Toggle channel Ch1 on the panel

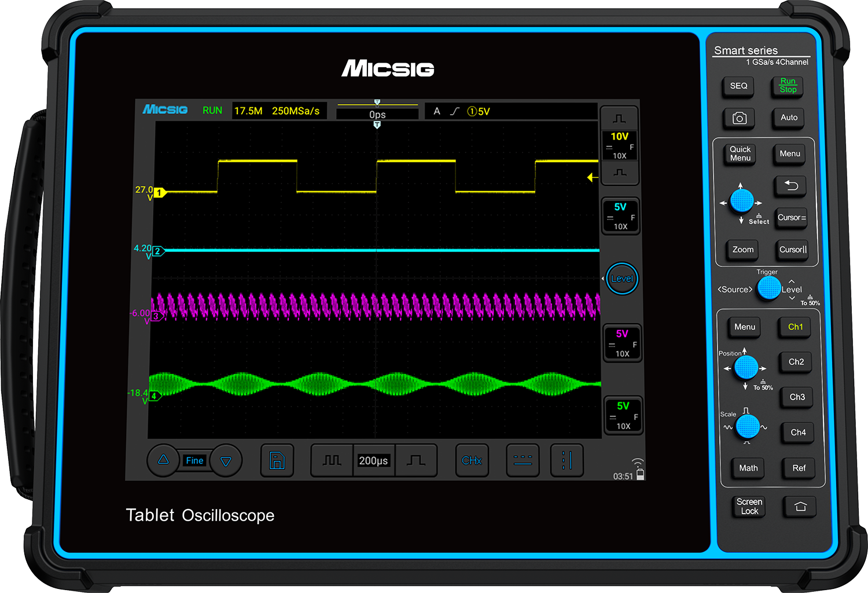(x=795, y=327)
